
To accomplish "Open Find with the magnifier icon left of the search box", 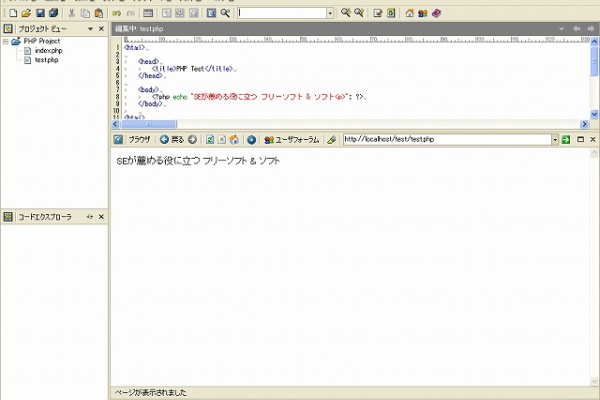I will (225, 13).
